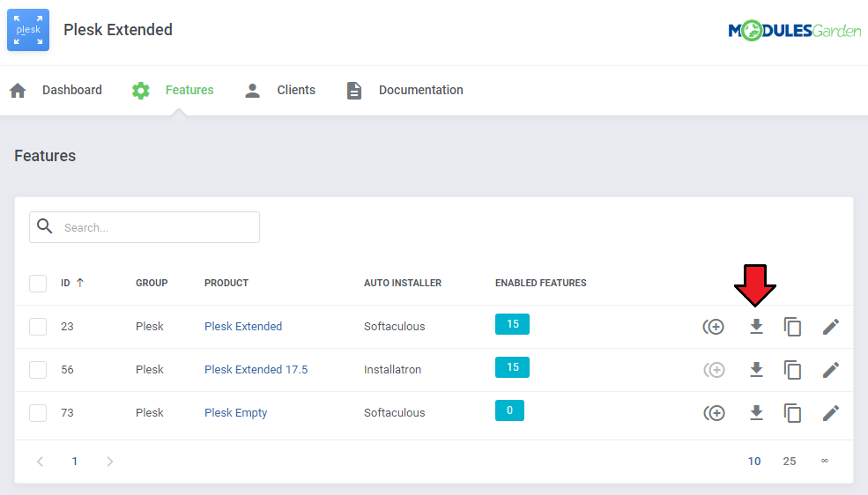Viewport: 868px width, 495px height.
Task: Click copy icon for product ID 73
Action: tap(793, 412)
